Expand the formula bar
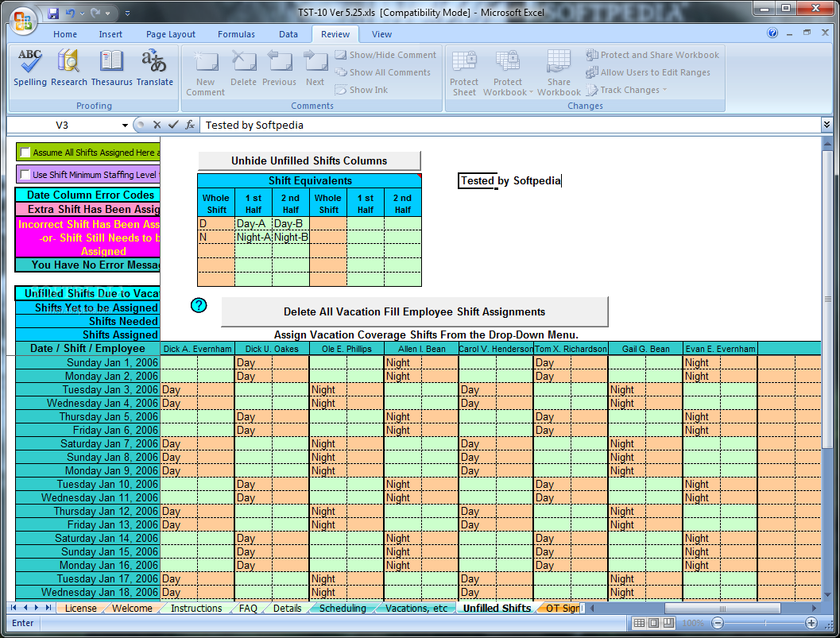Image resolution: width=840 pixels, height=638 pixels. [826, 125]
